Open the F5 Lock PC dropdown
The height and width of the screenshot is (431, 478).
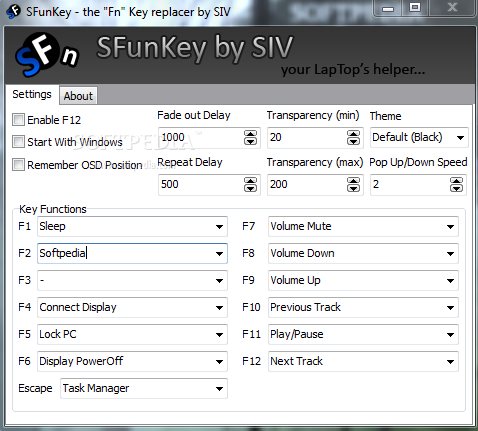(132, 334)
